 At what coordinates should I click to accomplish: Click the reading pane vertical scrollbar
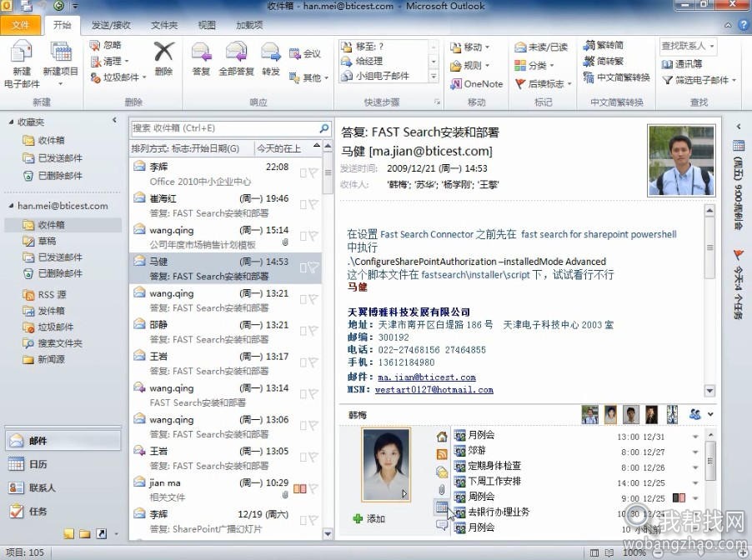pyautogui.click(x=709, y=300)
